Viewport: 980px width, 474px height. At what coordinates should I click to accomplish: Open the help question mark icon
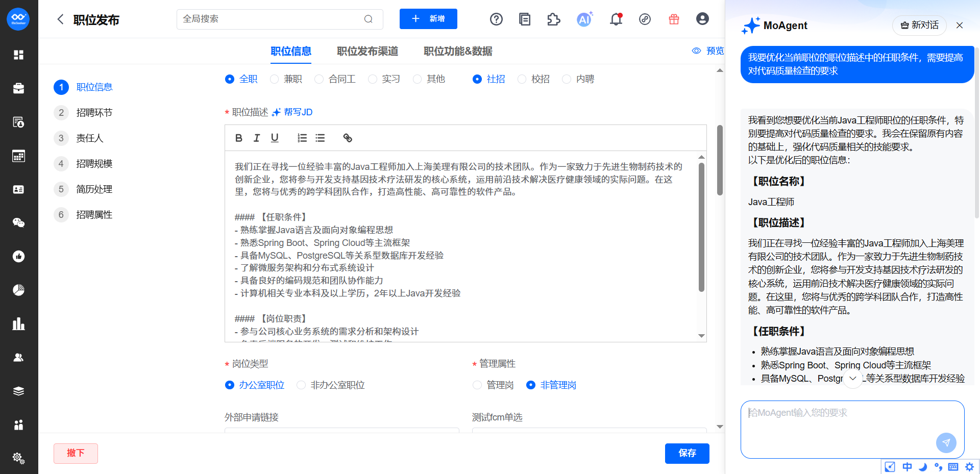click(x=496, y=19)
